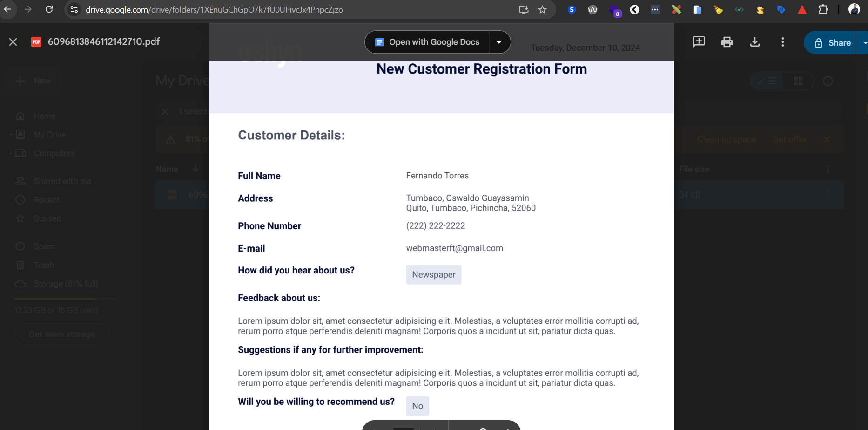
Task: Open the browser Extensions puzzle icon
Action: (823, 9)
